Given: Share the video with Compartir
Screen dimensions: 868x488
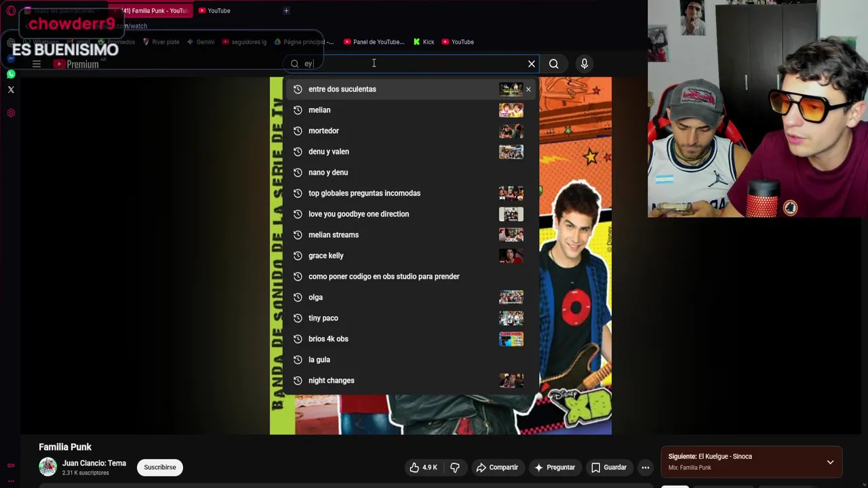Looking at the screenshot, I should [x=497, y=467].
